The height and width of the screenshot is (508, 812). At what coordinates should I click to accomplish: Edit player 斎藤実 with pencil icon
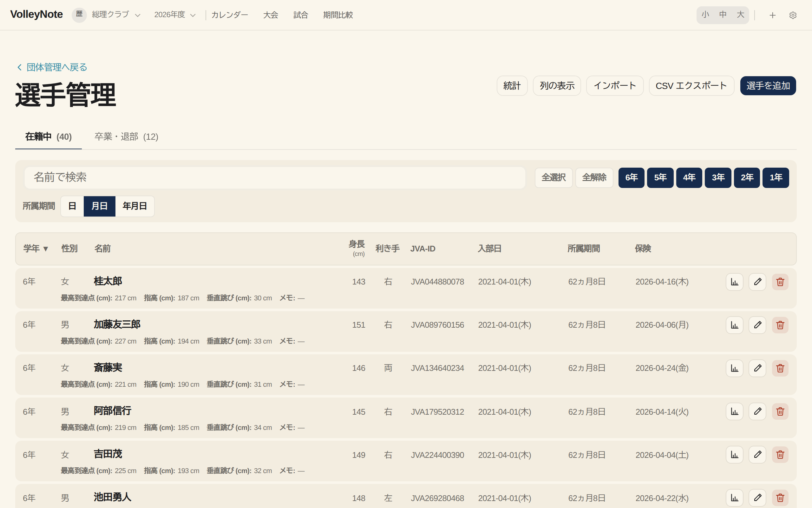tap(757, 368)
